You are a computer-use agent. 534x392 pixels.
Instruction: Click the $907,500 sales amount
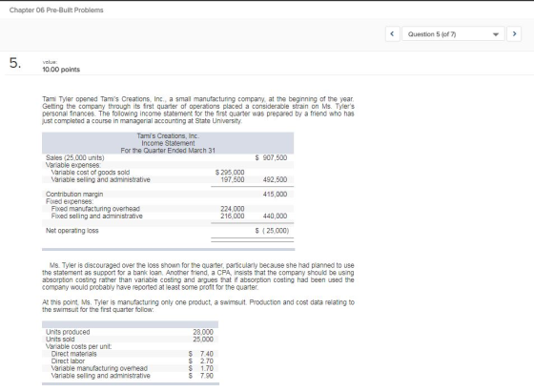pos(271,157)
